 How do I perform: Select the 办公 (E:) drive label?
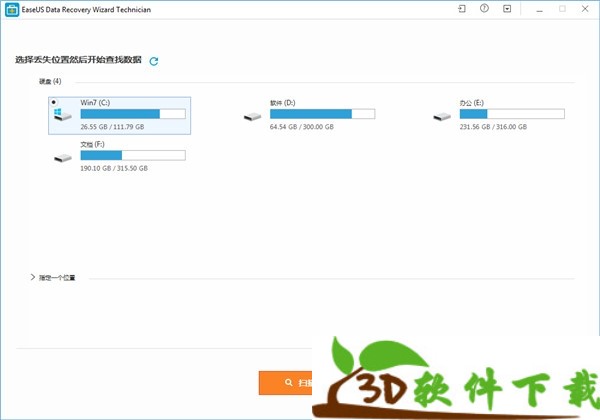coord(472,103)
